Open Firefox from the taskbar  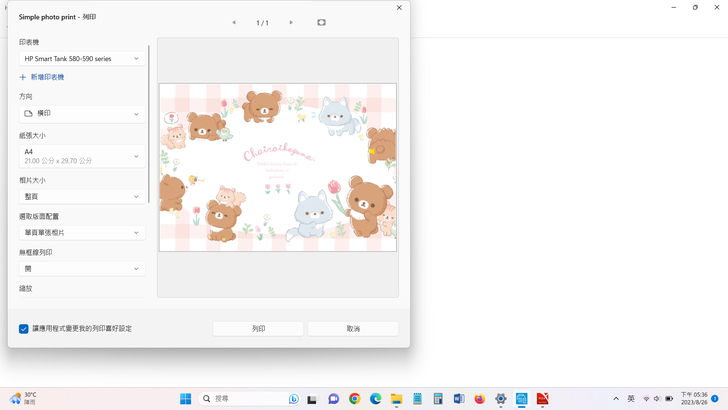480,399
